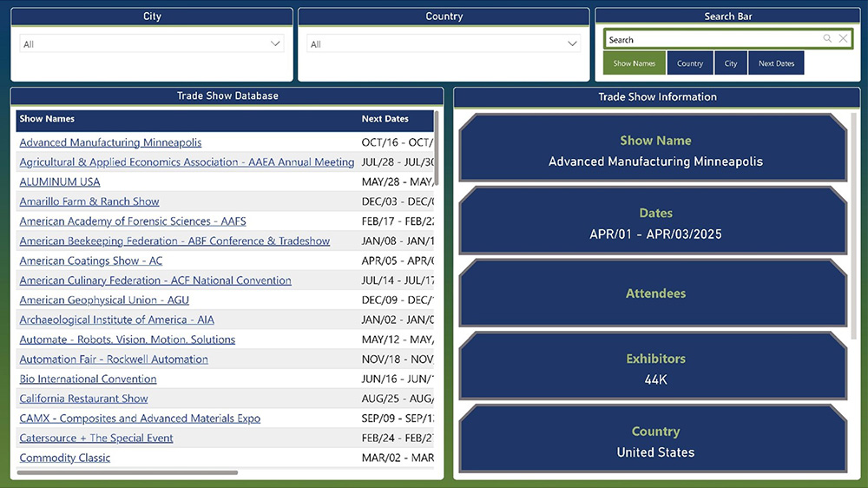The width and height of the screenshot is (868, 488).
Task: Sort by the Show Names column header
Action: click(48, 119)
